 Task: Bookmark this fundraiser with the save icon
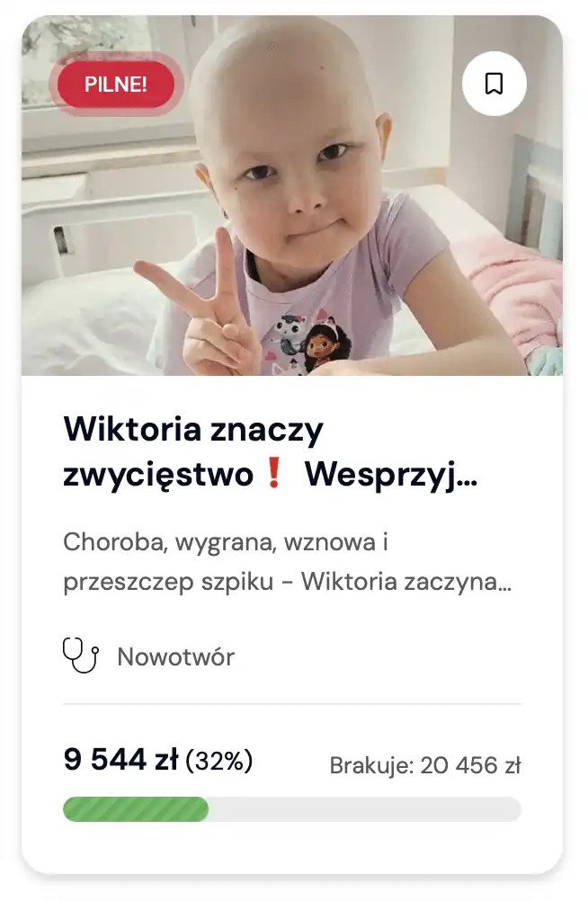click(x=494, y=84)
